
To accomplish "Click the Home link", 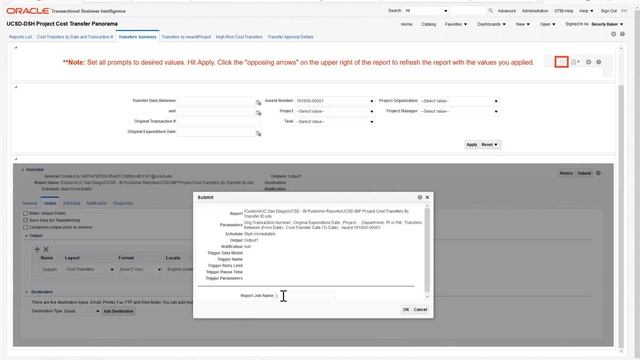I will click(x=406, y=24).
